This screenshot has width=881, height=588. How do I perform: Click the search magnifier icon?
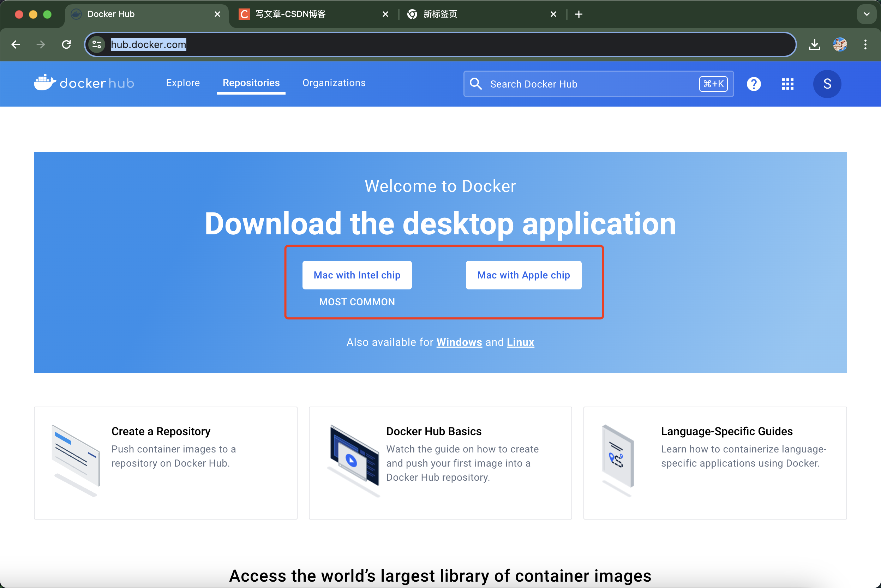[x=475, y=84]
